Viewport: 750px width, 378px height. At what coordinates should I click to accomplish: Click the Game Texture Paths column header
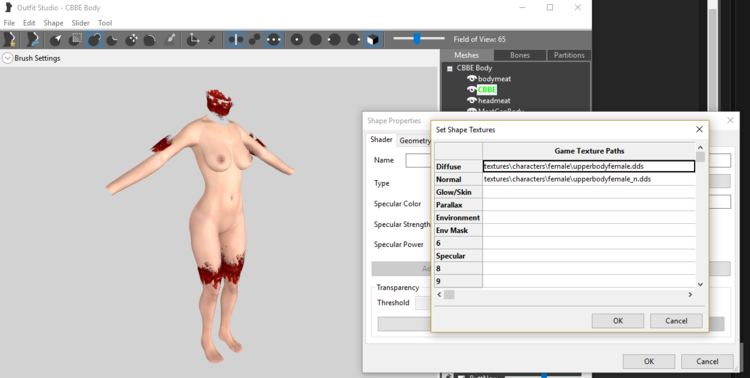pyautogui.click(x=589, y=151)
